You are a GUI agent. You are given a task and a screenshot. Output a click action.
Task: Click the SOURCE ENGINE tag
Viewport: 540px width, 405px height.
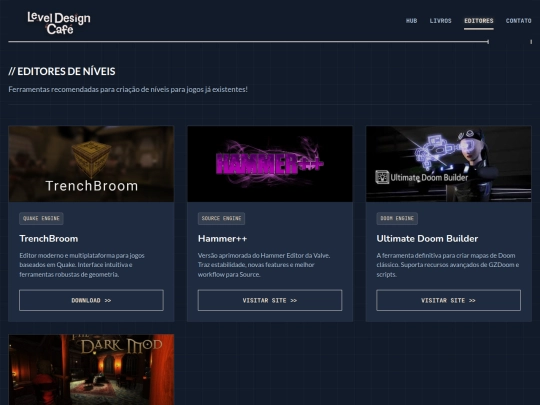click(x=221, y=218)
